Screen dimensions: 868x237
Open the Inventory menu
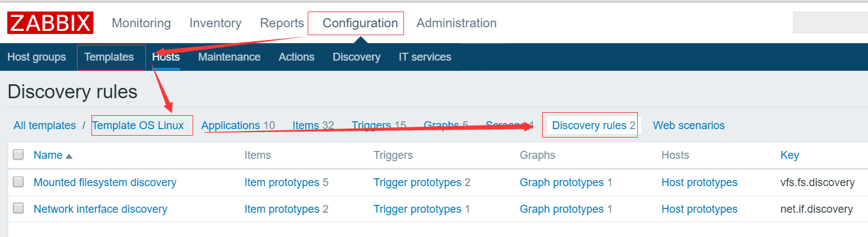click(x=216, y=23)
